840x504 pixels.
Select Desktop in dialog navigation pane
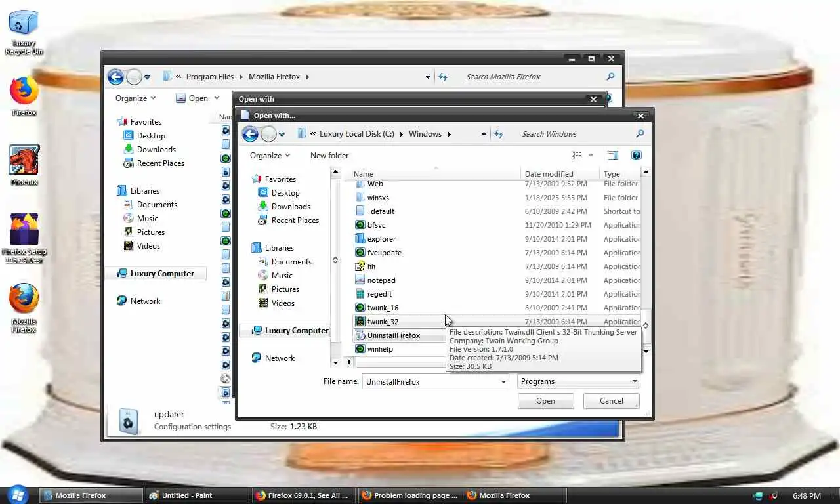285,193
